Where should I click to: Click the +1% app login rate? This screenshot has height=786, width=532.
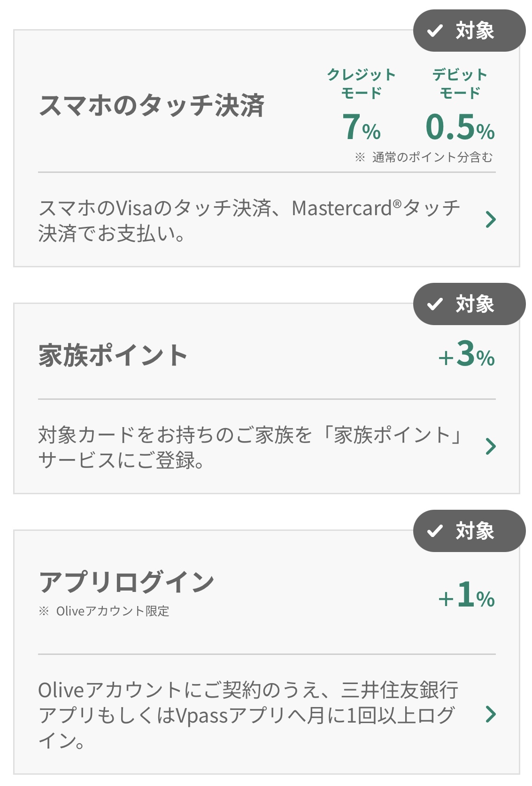pyautogui.click(x=466, y=595)
